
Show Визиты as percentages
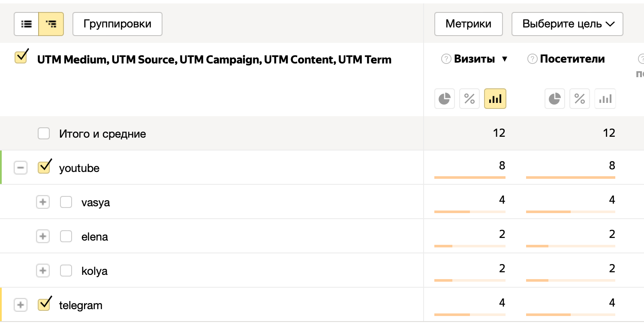469,99
